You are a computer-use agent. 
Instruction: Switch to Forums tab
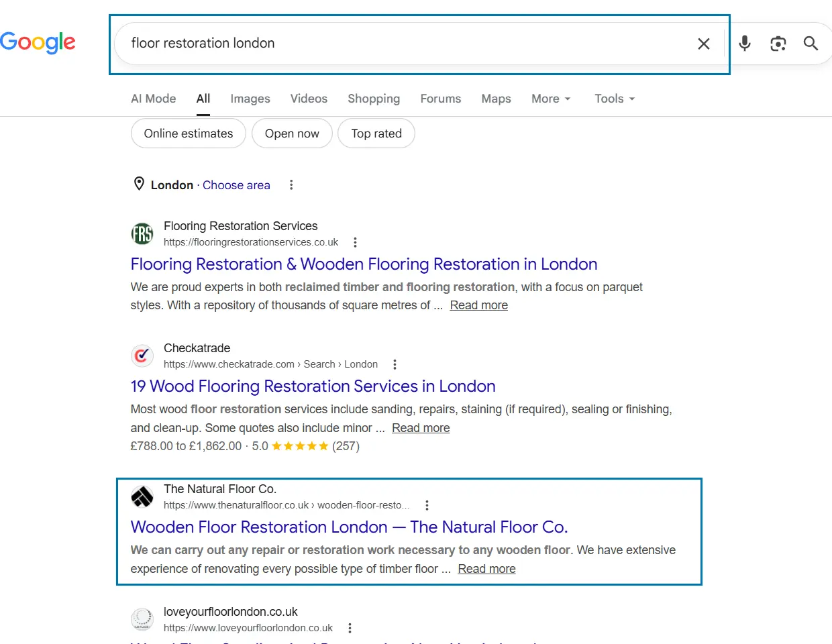coord(441,99)
